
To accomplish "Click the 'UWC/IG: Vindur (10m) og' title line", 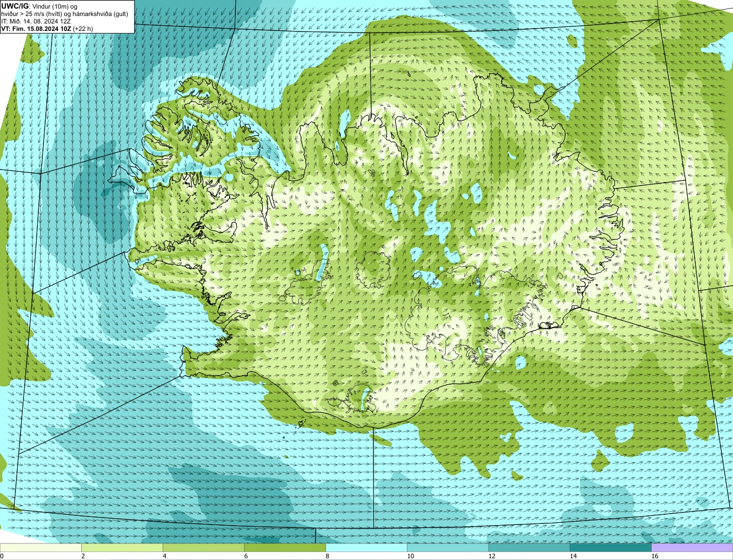I will 39,6.
